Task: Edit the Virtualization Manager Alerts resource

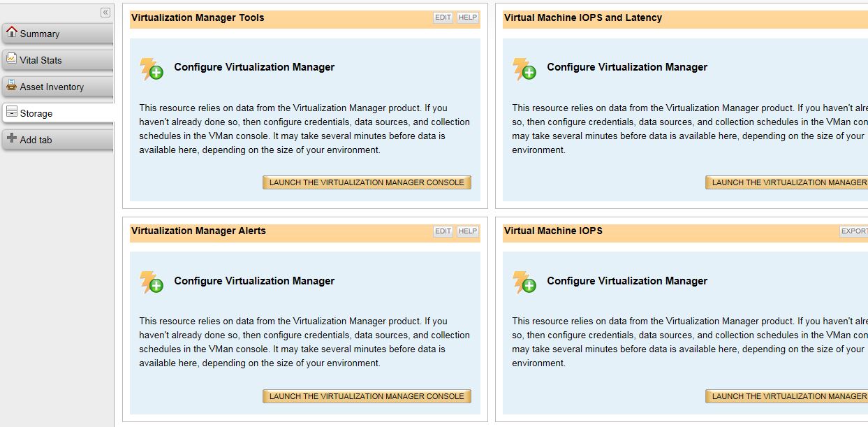Action: tap(443, 231)
